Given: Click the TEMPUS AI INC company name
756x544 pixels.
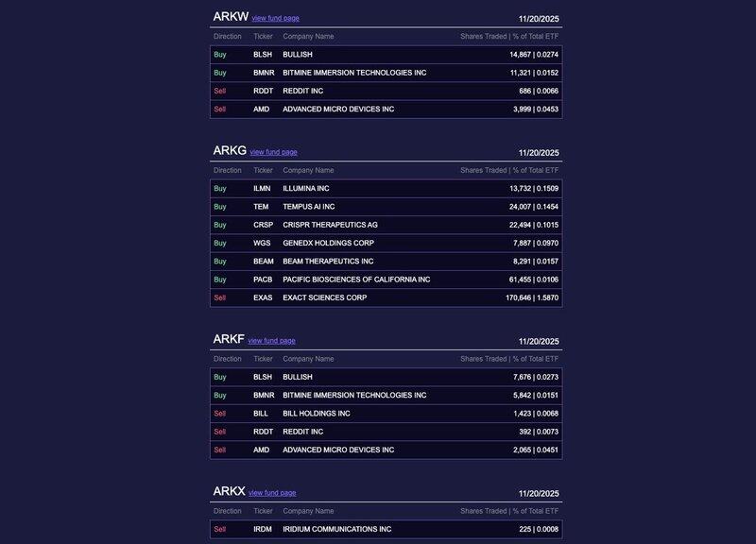Looking at the screenshot, I should pyautogui.click(x=308, y=207).
